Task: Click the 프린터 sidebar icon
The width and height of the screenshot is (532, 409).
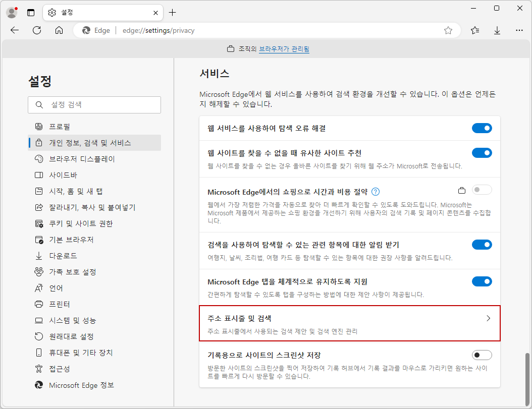Action: point(39,304)
